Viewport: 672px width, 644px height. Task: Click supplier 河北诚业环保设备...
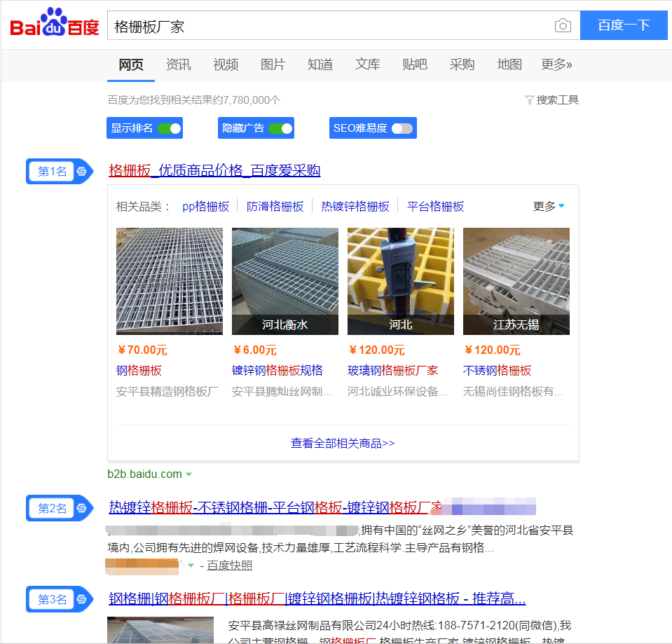pos(397,391)
